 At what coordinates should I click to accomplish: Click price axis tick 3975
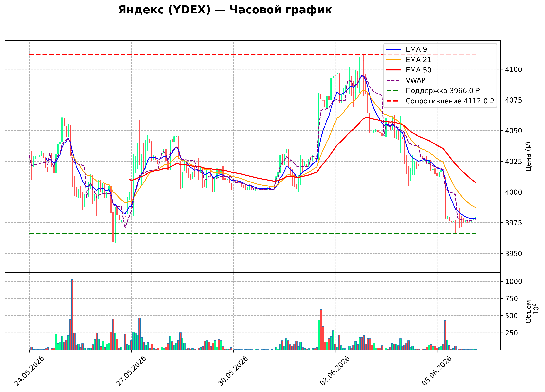tap(514, 223)
